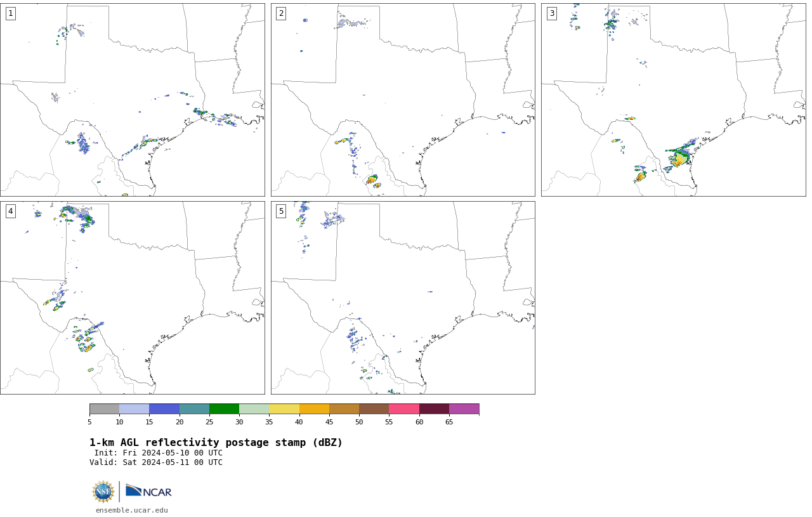Select the pale green 30-35 dBZ swatch
This screenshot has width=812, height=517.
tap(254, 409)
